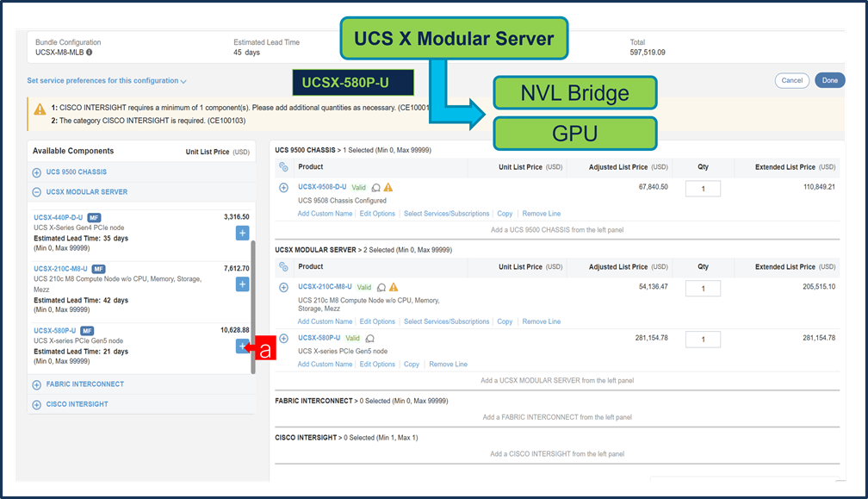The height and width of the screenshot is (499, 868).
Task: Collapse the UCSX MODULAR SERVER category
Action: click(36, 192)
